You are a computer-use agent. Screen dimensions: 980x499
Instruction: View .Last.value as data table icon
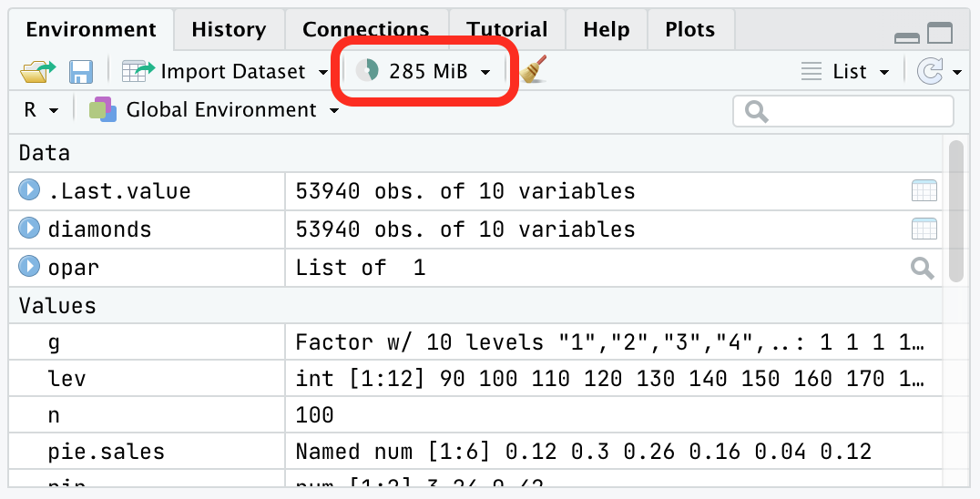click(924, 191)
